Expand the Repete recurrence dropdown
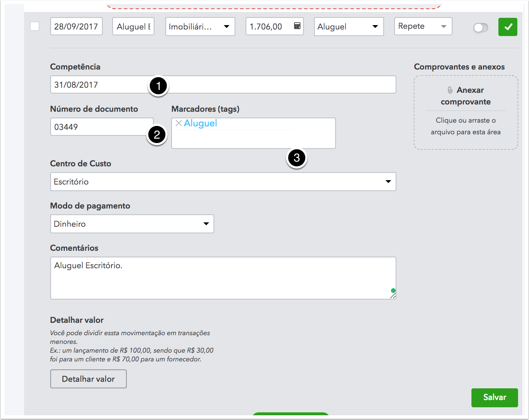529x420 pixels. coord(423,26)
